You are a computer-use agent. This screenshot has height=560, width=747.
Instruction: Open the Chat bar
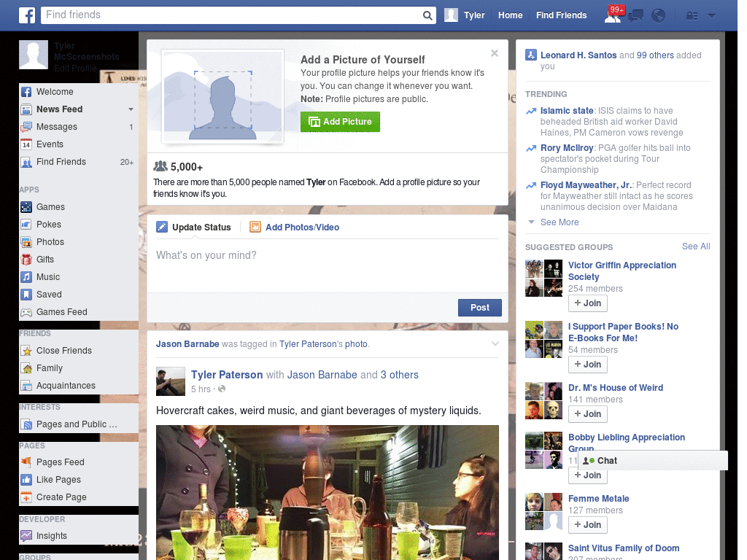(653, 461)
